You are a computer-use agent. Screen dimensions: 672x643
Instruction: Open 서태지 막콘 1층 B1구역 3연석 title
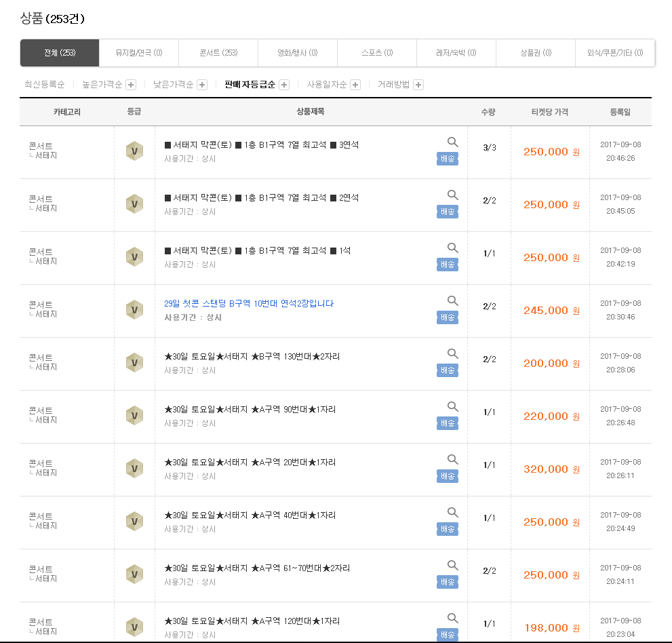click(x=262, y=145)
